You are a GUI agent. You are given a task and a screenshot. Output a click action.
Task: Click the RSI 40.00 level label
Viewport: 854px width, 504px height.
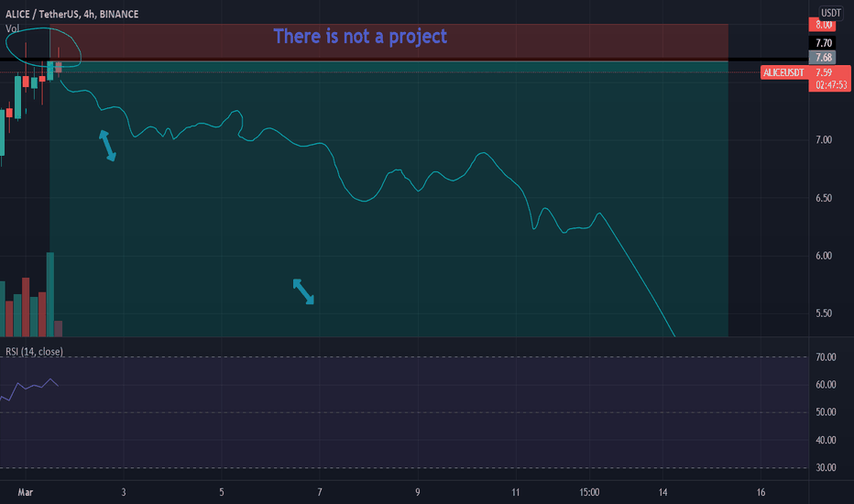pos(826,440)
